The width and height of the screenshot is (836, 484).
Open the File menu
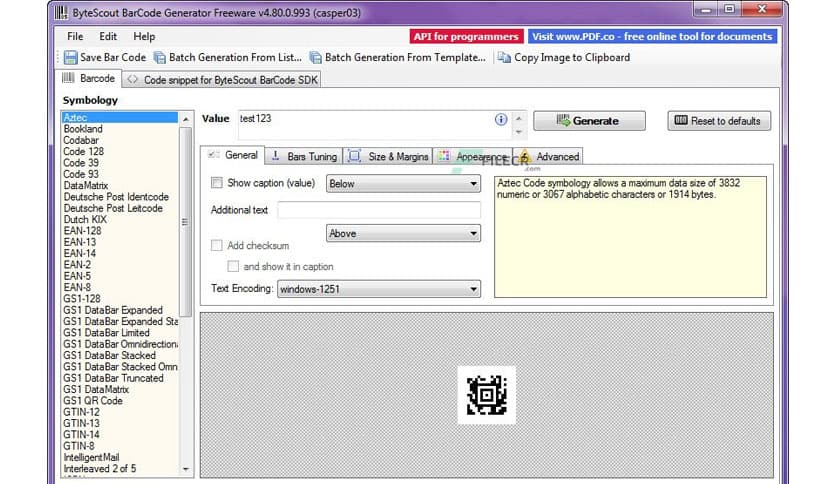pyautogui.click(x=75, y=36)
